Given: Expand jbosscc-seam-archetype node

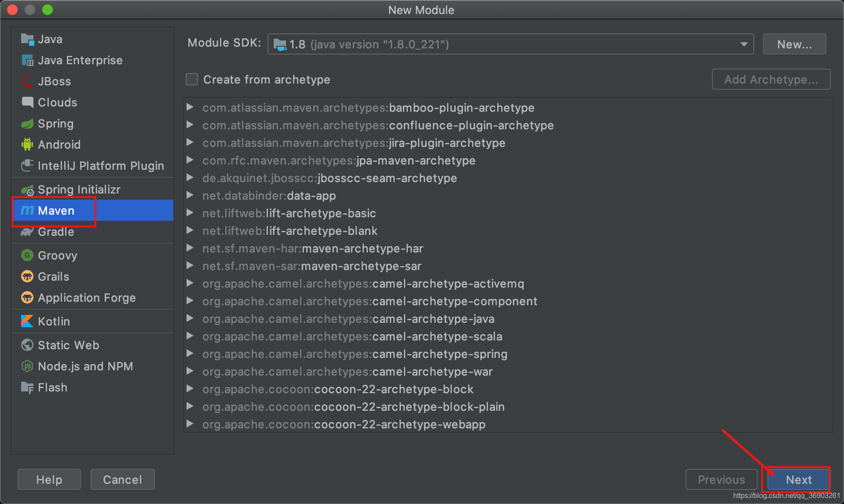Looking at the screenshot, I should [190, 178].
